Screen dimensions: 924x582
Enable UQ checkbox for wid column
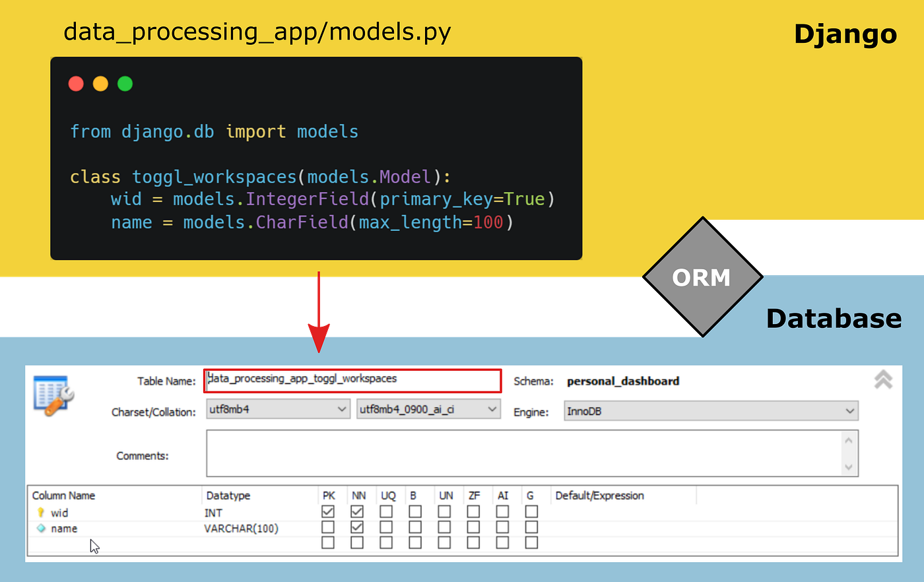coord(386,511)
